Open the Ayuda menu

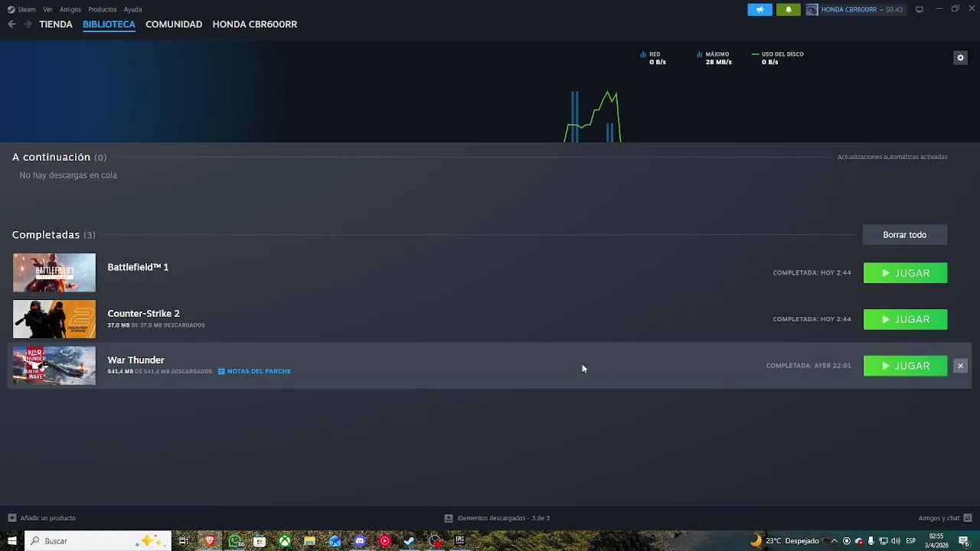132,10
